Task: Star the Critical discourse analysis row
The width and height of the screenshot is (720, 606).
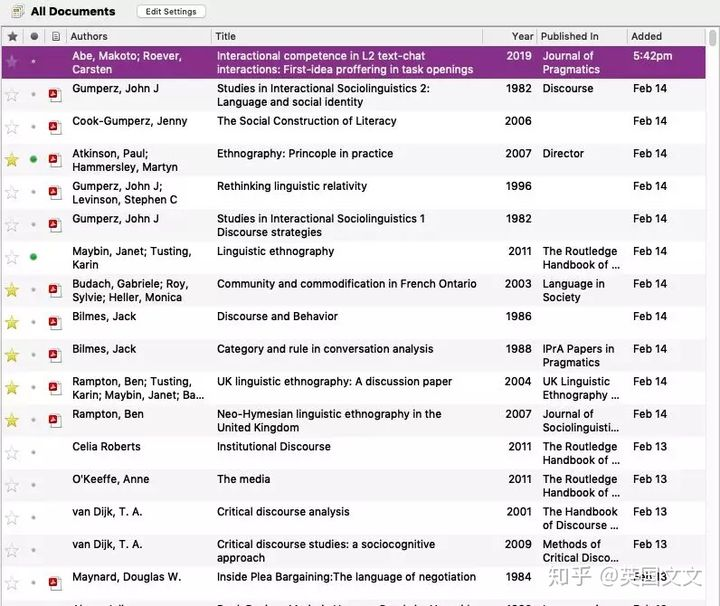Action: [12, 518]
